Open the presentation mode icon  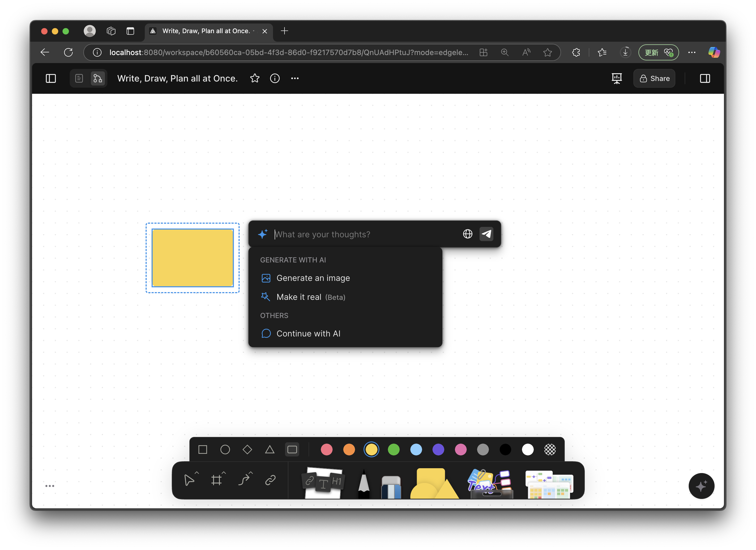click(x=617, y=78)
